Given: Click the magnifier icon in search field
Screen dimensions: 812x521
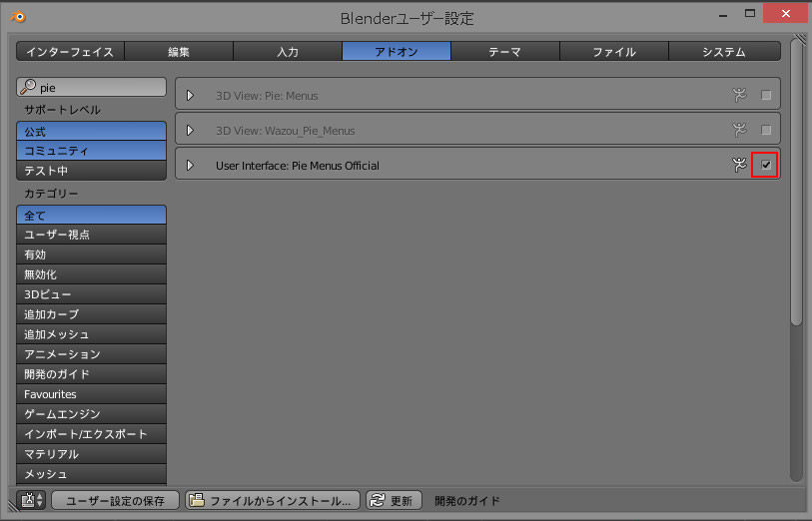Looking at the screenshot, I should [x=28, y=87].
